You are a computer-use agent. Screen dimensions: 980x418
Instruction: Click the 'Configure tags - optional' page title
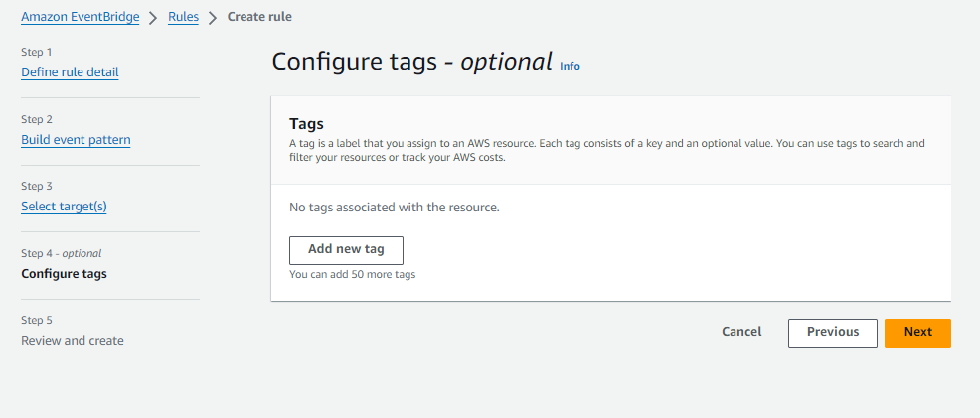(411, 62)
